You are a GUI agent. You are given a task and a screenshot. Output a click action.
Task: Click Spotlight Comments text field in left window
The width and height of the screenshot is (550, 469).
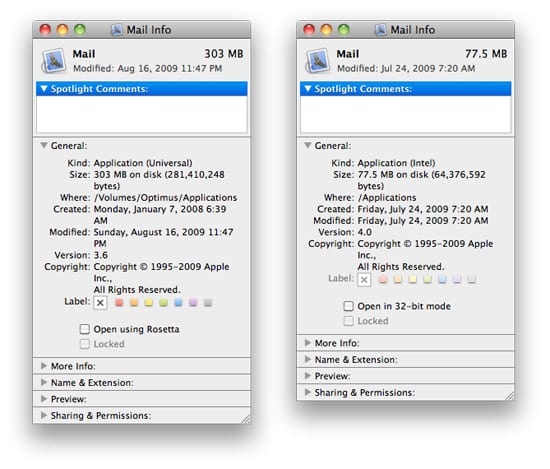tap(142, 114)
